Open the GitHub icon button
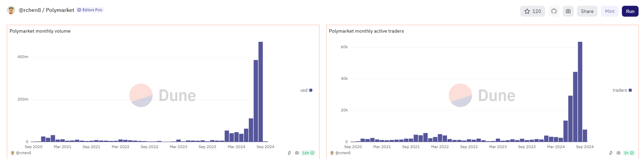Image resolution: width=644 pixels, height=159 pixels. coord(554,11)
